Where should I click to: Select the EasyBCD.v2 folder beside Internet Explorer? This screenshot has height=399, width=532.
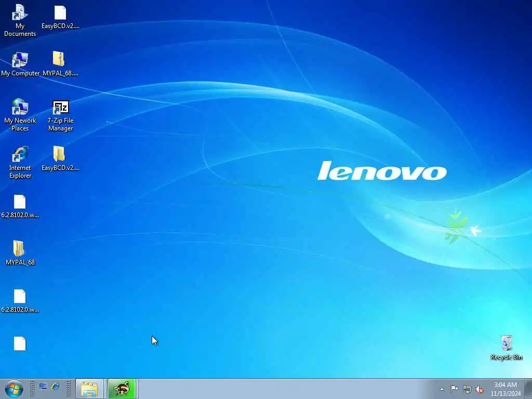click(x=60, y=158)
